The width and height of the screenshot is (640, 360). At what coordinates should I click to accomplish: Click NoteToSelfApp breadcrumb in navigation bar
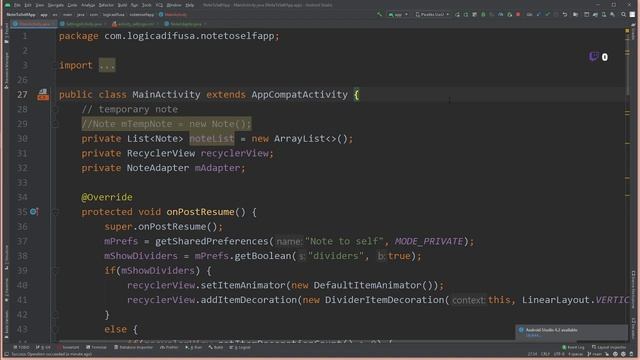[x=21, y=15]
